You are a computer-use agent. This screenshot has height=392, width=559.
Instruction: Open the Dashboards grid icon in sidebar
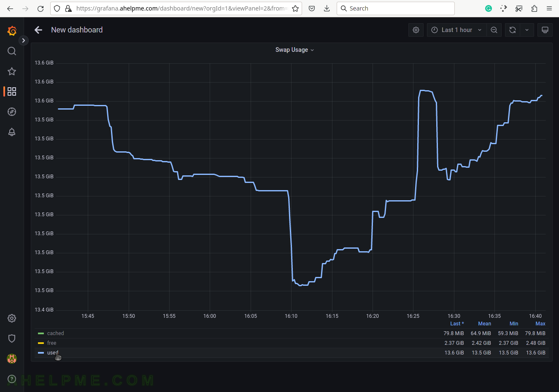pyautogui.click(x=12, y=91)
